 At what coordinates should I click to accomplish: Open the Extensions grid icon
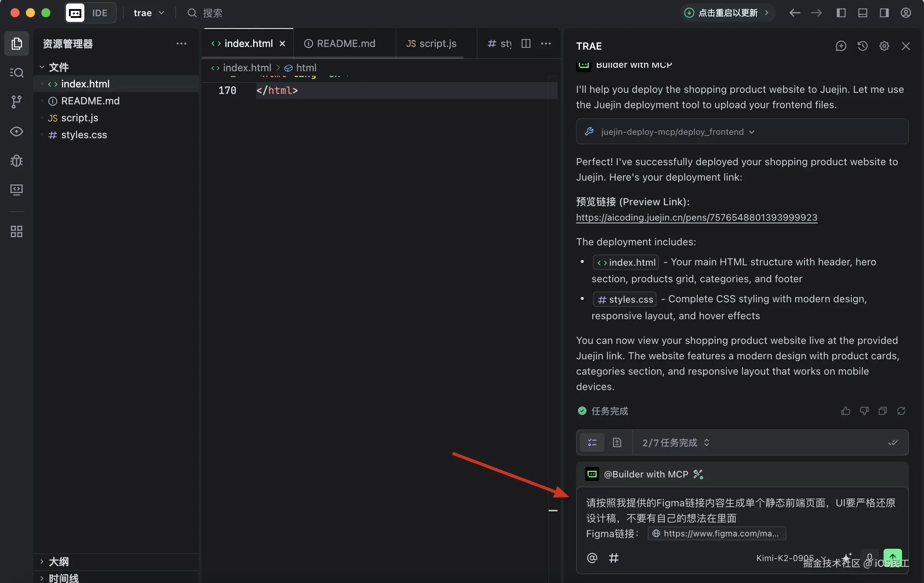tap(16, 231)
